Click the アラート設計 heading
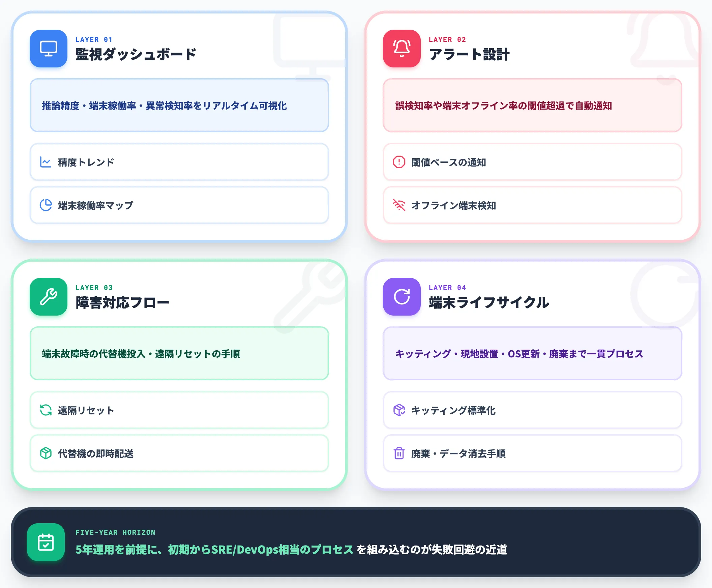Viewport: 712px width, 588px height. (469, 54)
